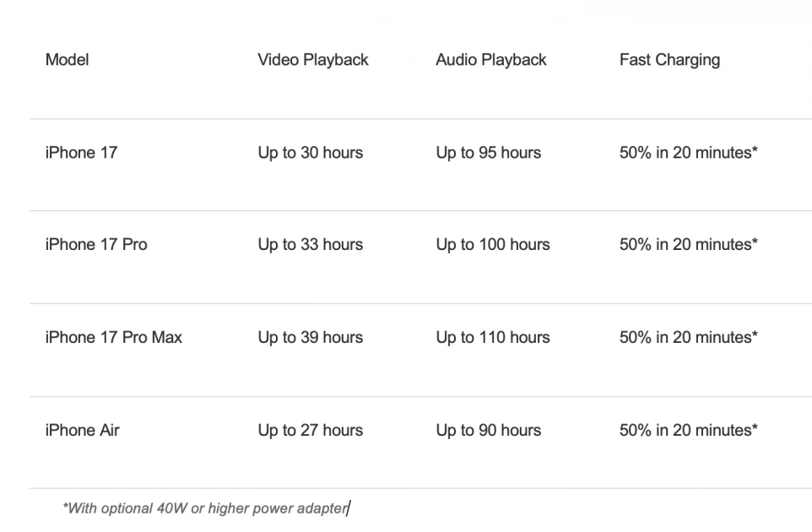
Task: Select the Video Playback header cell
Action: [313, 60]
